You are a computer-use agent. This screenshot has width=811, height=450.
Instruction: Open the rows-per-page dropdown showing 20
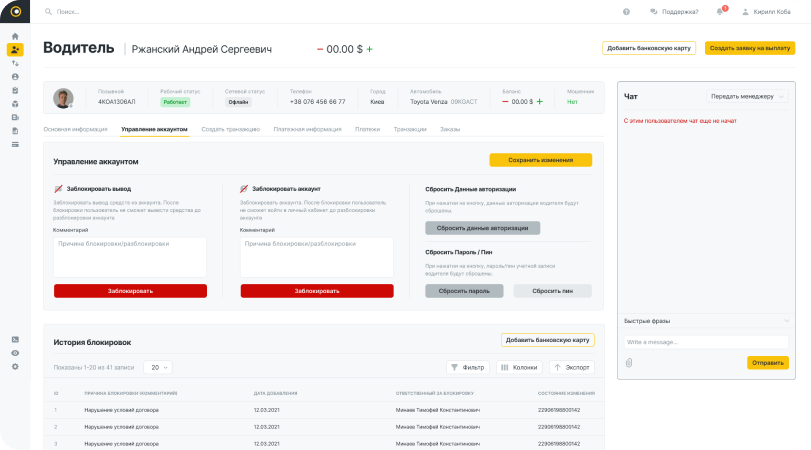coord(157,367)
